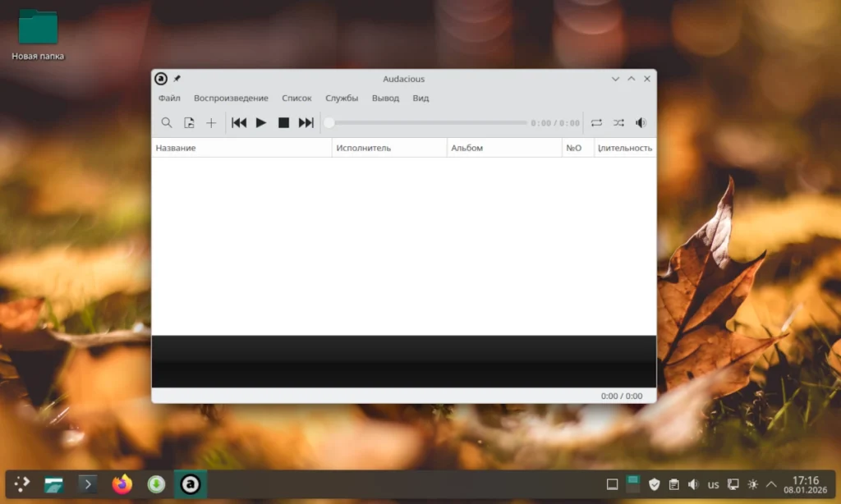Open the search tool in Audacious toolbar
This screenshot has width=841, height=504.
point(167,123)
